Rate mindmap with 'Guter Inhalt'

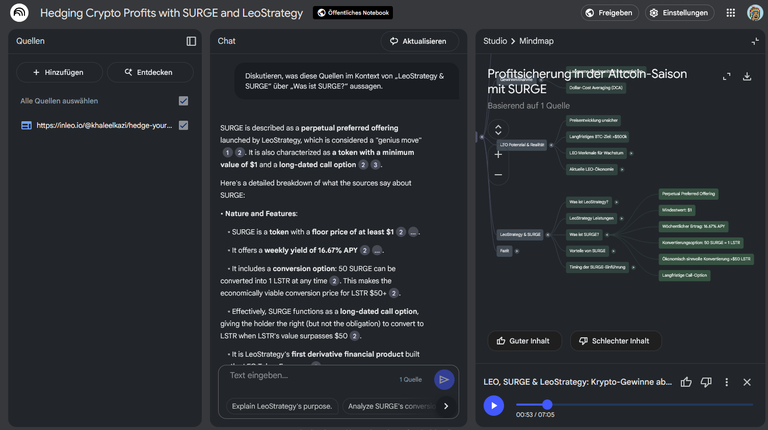tap(524, 341)
